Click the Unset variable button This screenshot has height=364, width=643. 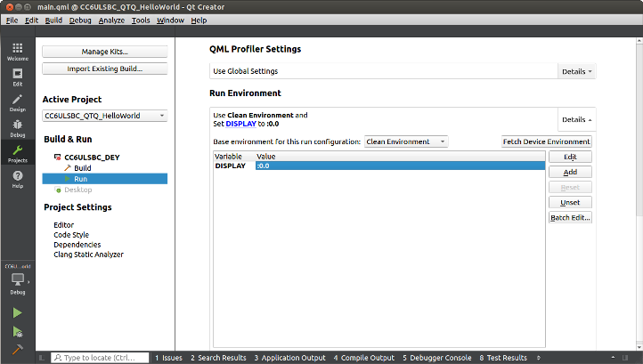[570, 202]
